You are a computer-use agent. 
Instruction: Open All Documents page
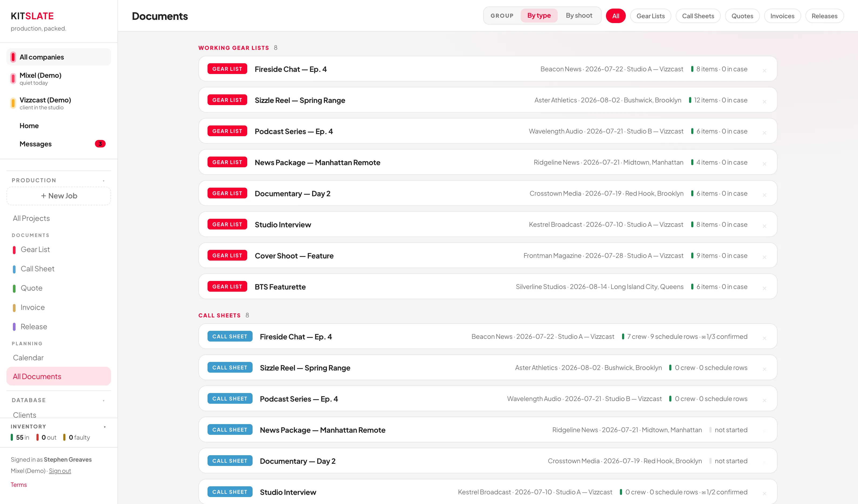pyautogui.click(x=58, y=376)
